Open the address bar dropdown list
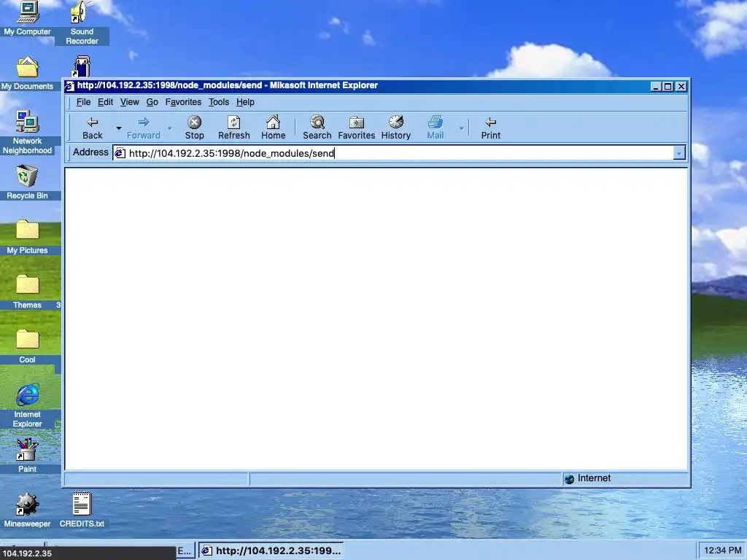Screen dimensions: 747x560 [679, 153]
